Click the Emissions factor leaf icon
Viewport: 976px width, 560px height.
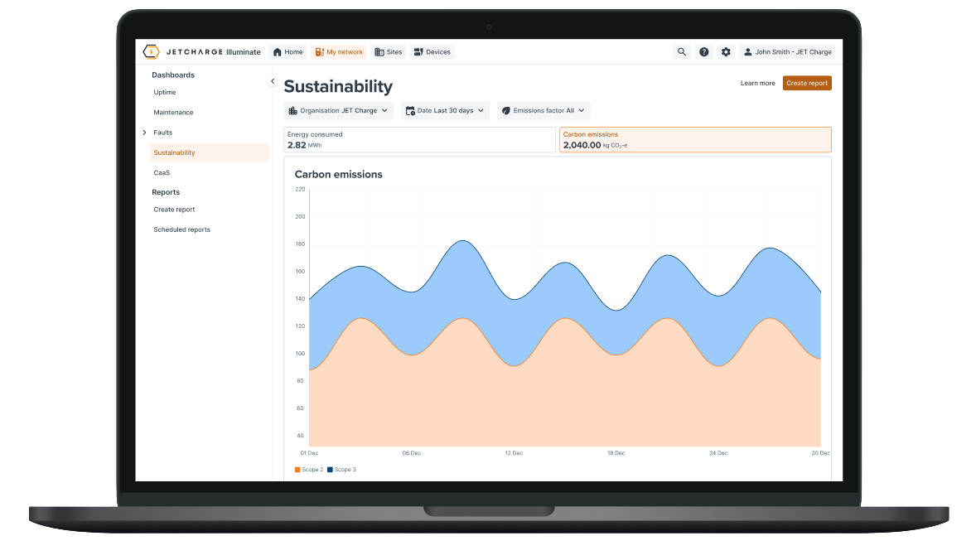click(506, 111)
